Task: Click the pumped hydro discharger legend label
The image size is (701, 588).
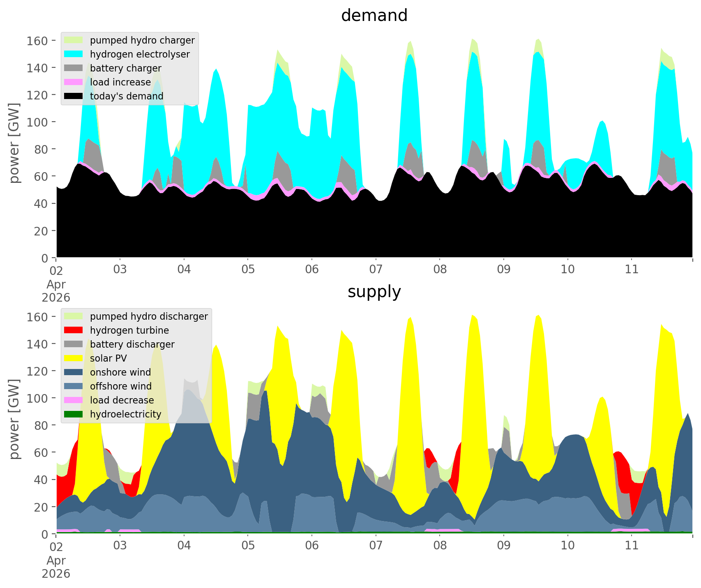Action: [x=149, y=316]
